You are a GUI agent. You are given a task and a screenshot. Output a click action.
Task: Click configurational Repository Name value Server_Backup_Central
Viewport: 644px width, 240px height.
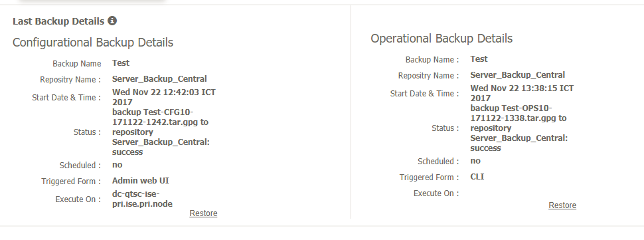point(159,79)
